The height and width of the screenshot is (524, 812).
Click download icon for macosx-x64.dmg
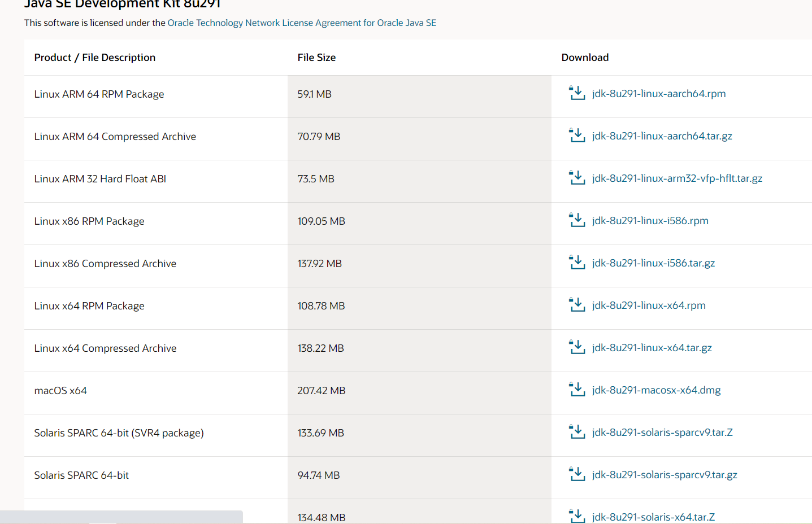pyautogui.click(x=577, y=390)
